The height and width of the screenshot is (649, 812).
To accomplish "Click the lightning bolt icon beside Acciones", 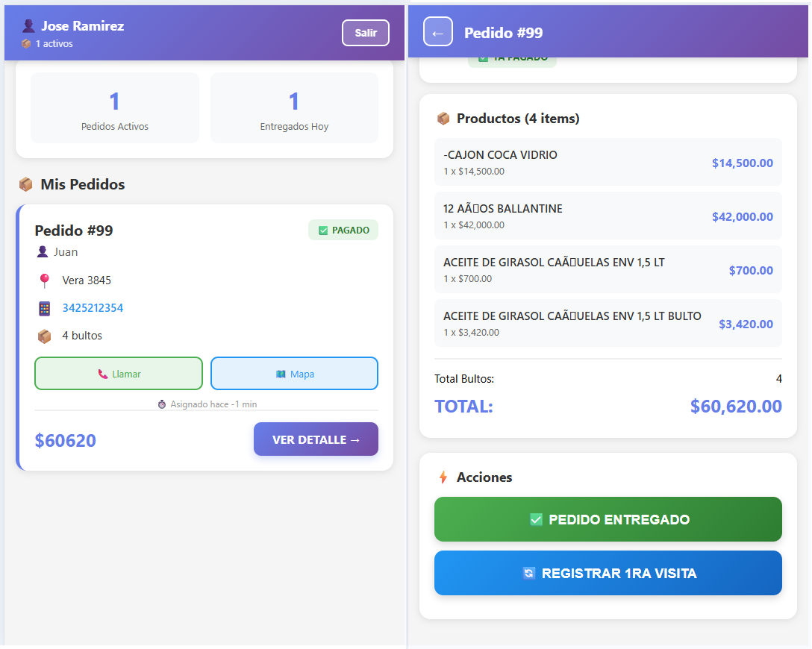I will coord(445,477).
